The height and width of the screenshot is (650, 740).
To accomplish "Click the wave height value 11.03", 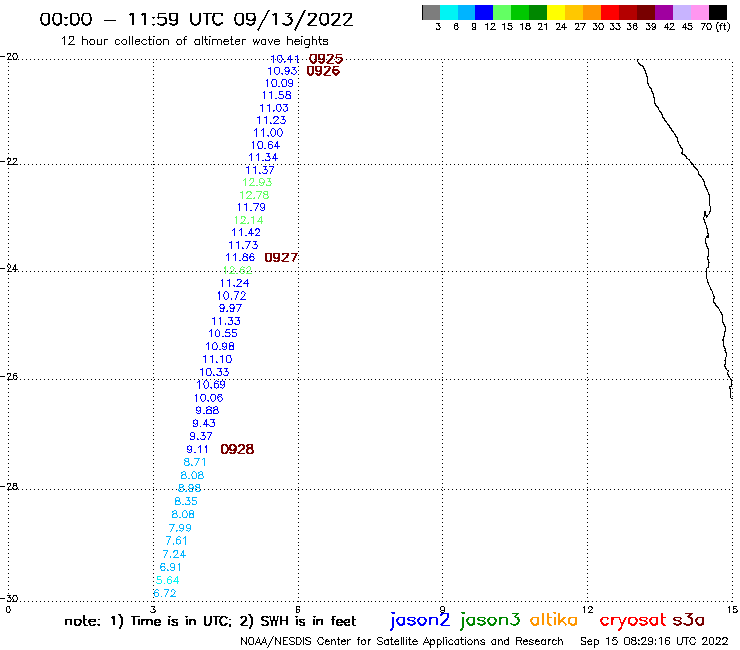I will (x=274, y=108).
